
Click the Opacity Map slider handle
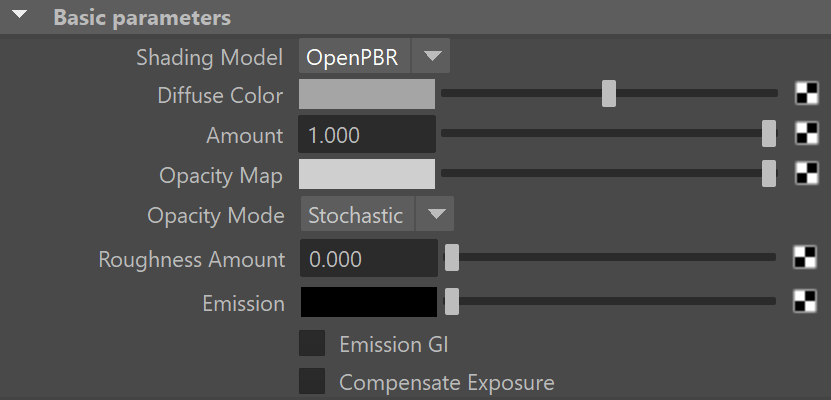(768, 174)
